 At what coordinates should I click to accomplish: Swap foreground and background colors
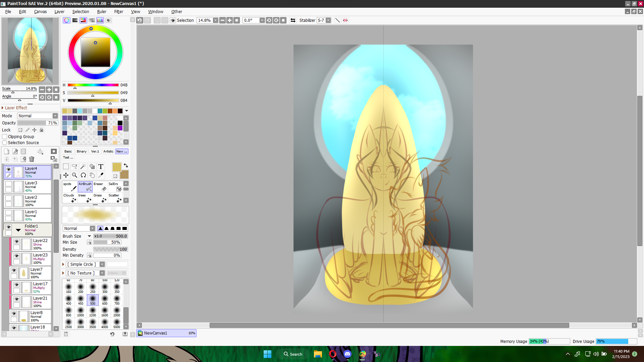click(x=126, y=166)
